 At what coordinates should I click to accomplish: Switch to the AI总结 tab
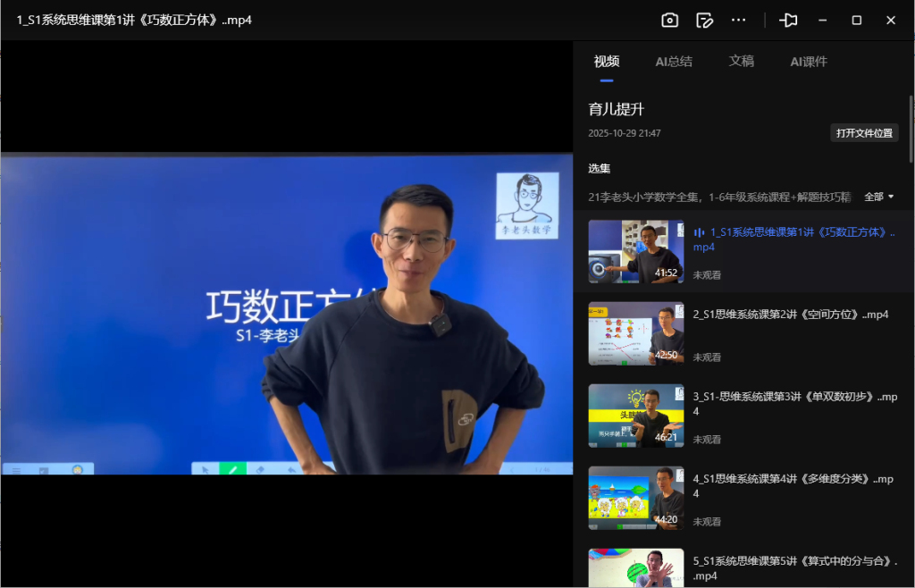click(673, 62)
